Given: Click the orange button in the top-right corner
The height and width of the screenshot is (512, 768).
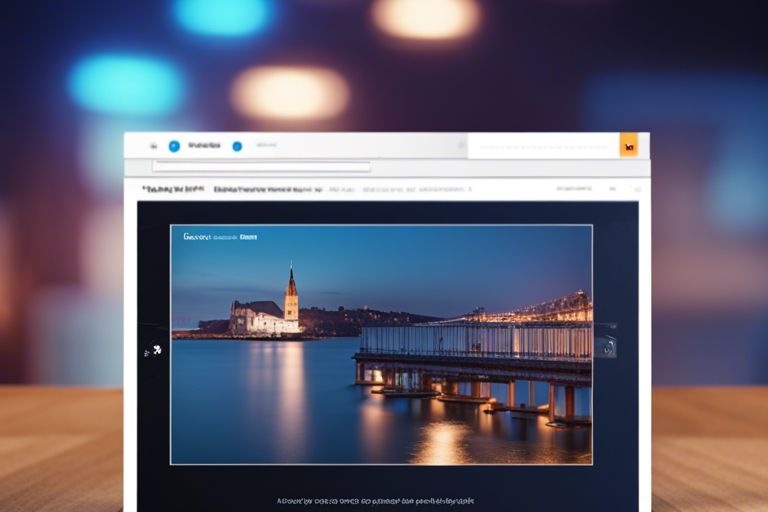Looking at the screenshot, I should point(628,146).
